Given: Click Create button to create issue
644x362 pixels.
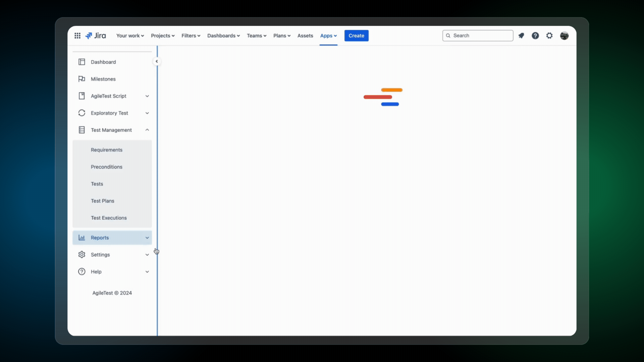Looking at the screenshot, I should 357,35.
